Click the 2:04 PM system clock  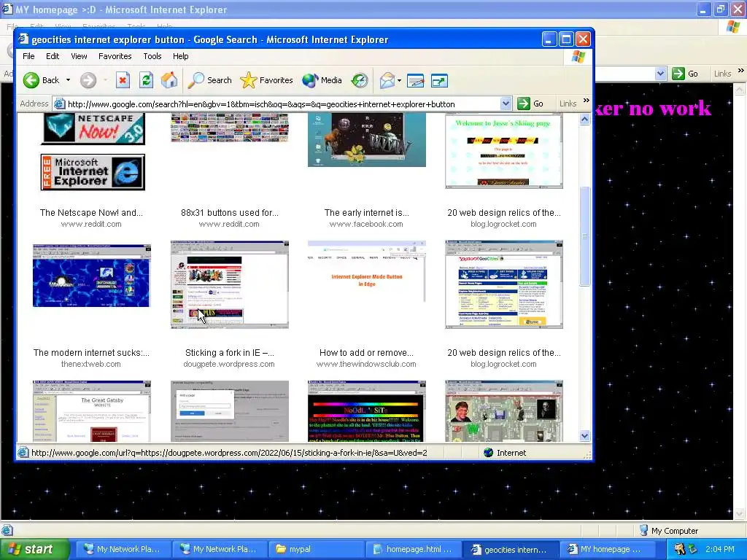pyautogui.click(x=720, y=550)
